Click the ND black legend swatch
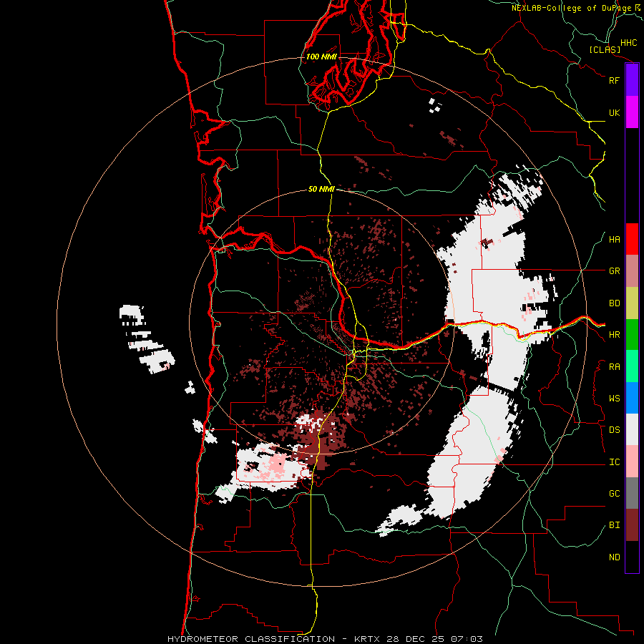 coord(632,557)
